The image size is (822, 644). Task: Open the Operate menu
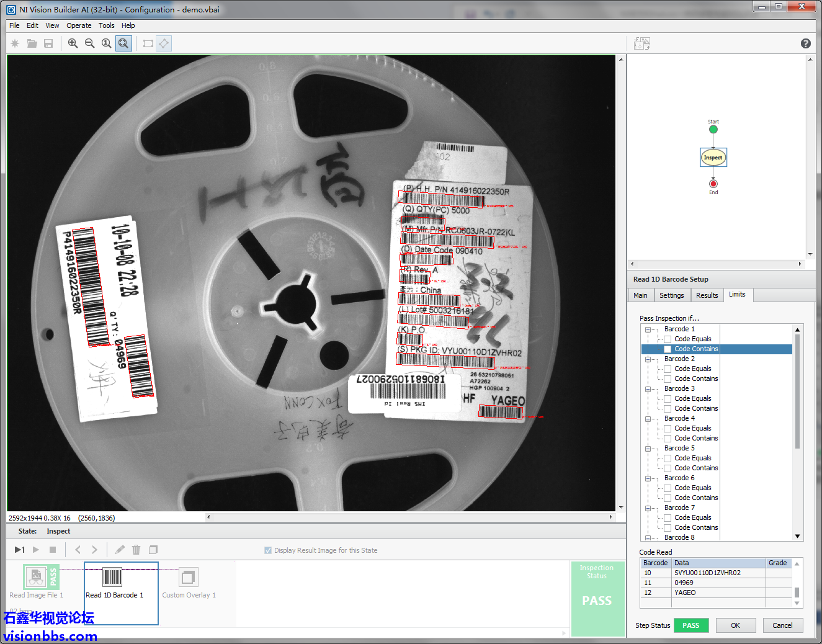point(79,25)
